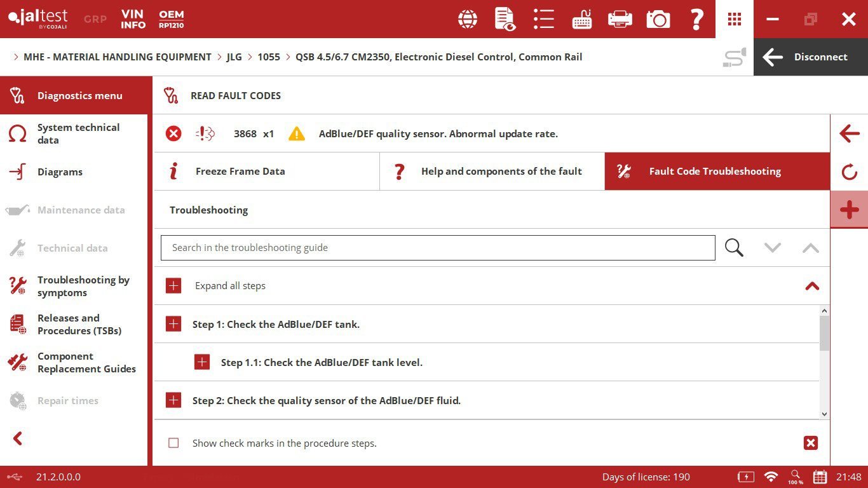Viewport: 868px width, 488px height.
Task: Expand Step 1.1 AdBlue/DEF tank level
Action: (202, 362)
